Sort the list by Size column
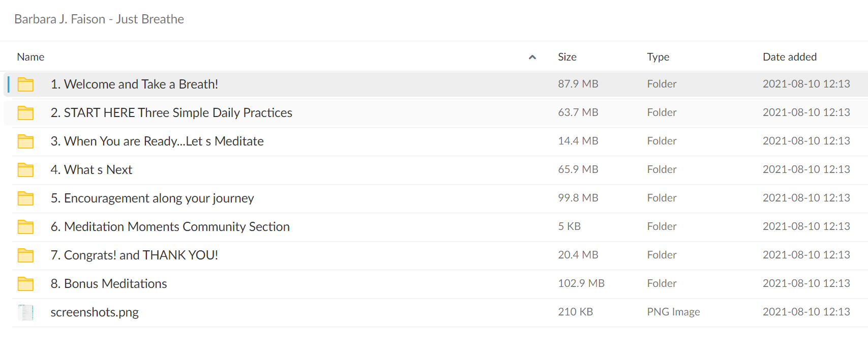 click(567, 57)
